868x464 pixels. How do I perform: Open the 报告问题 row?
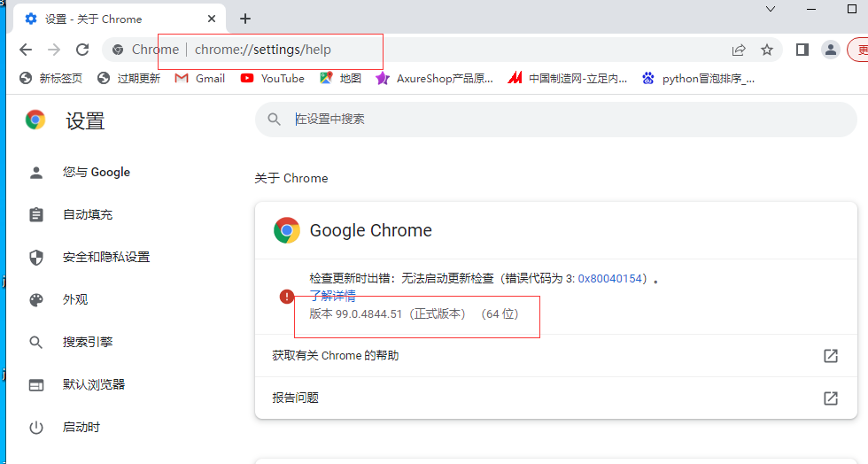tap(556, 398)
